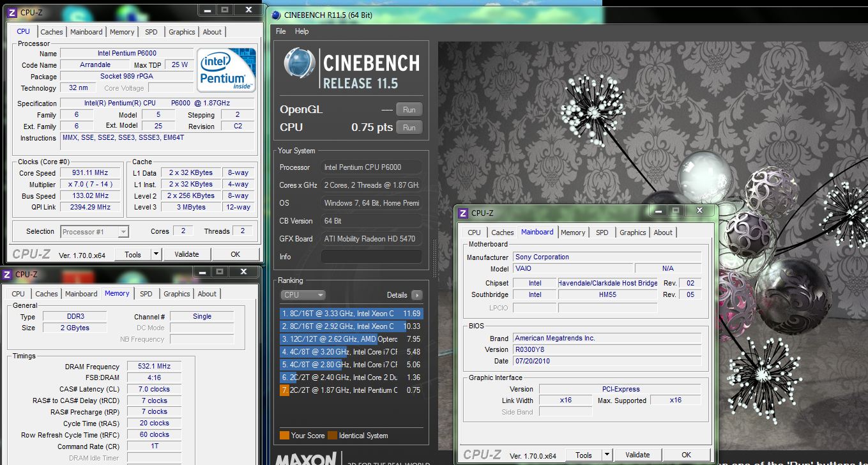Image resolution: width=868 pixels, height=465 pixels.
Task: Select ranking row 4C/8T @ 2.80 GHz Core i7
Action: pos(351,365)
